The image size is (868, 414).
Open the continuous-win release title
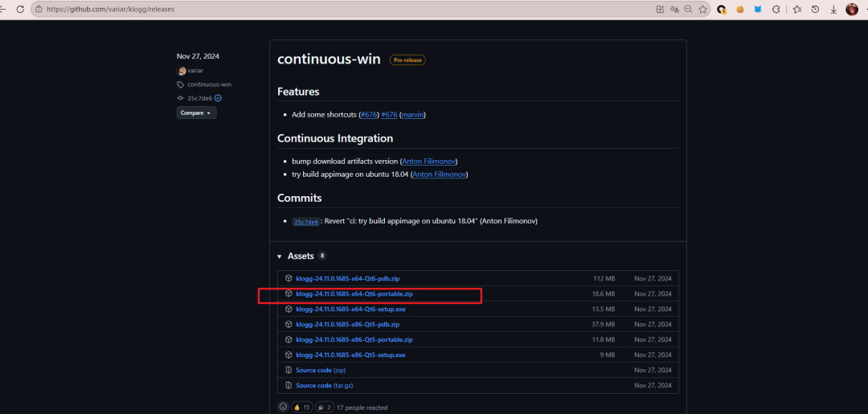coord(329,59)
